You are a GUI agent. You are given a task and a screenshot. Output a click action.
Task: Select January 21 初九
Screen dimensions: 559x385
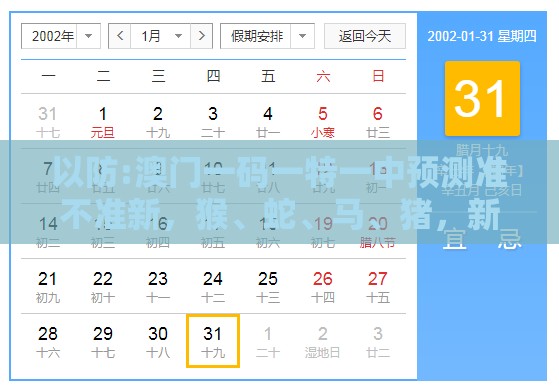click(48, 287)
